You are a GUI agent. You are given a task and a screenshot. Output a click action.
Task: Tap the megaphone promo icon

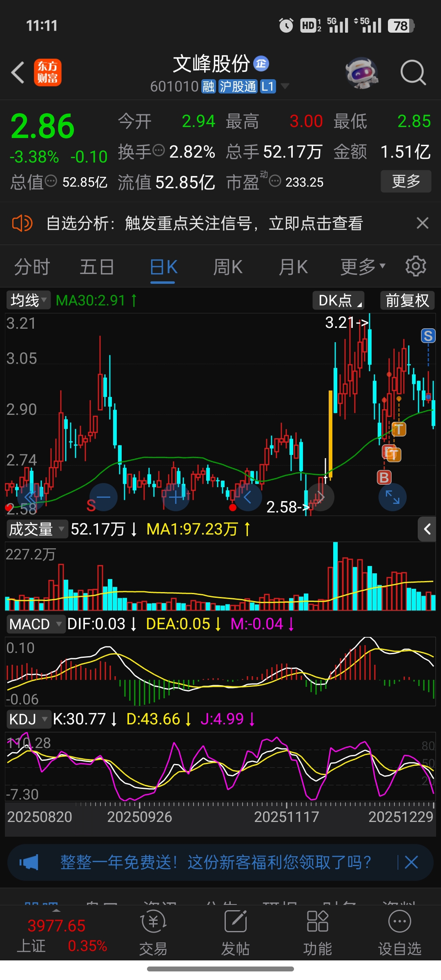coord(29,862)
